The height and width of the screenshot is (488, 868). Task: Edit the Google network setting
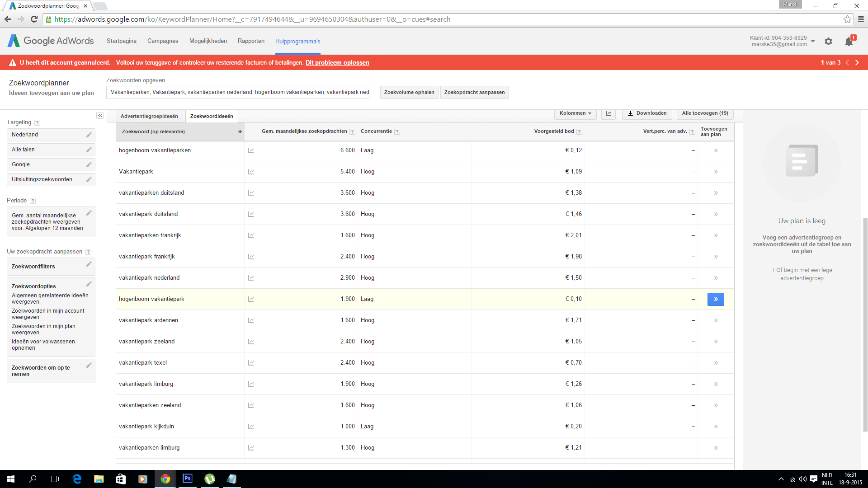click(x=89, y=164)
